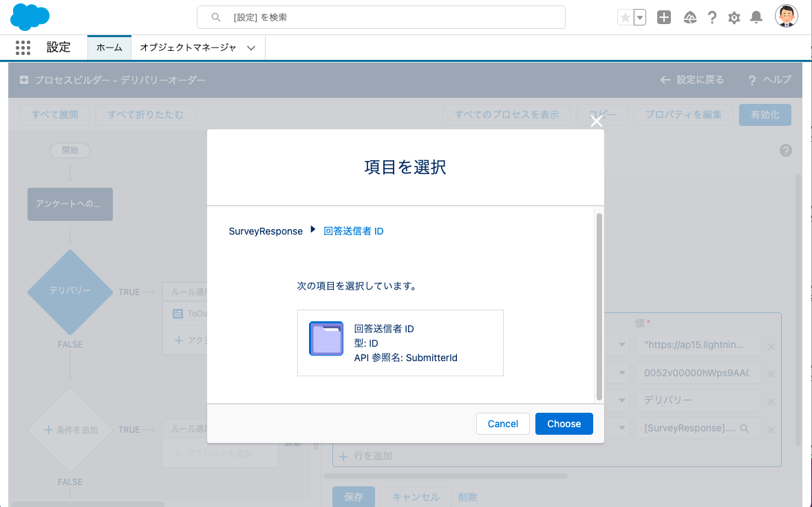812x507 pixels.
Task: Open type dropdown beside [SurveyResponse] value
Action: (621, 429)
